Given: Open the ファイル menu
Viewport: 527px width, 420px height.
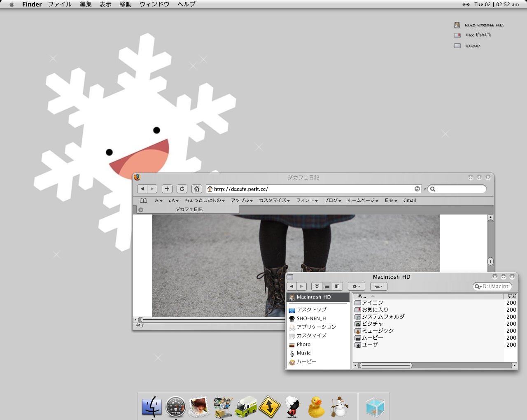Looking at the screenshot, I should [60, 4].
